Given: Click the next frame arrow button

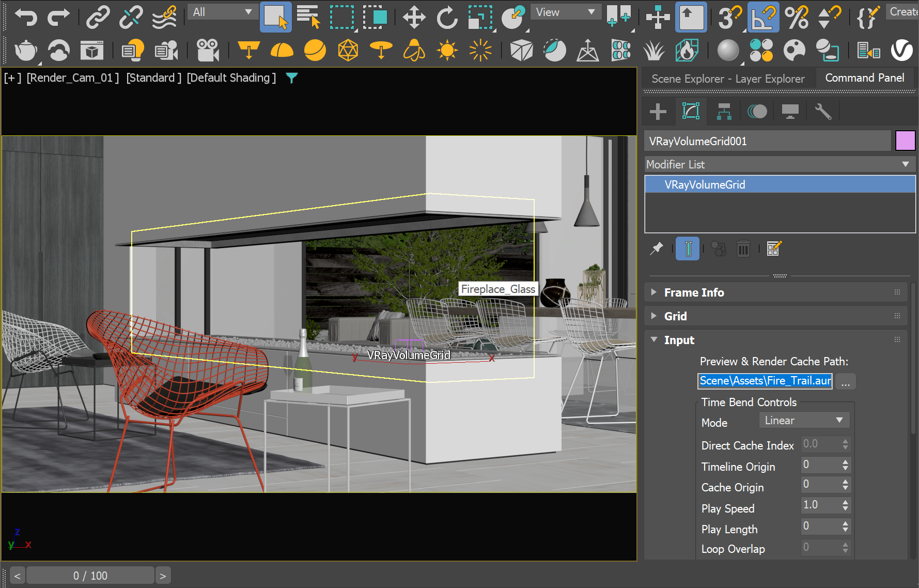Looking at the screenshot, I should (163, 576).
